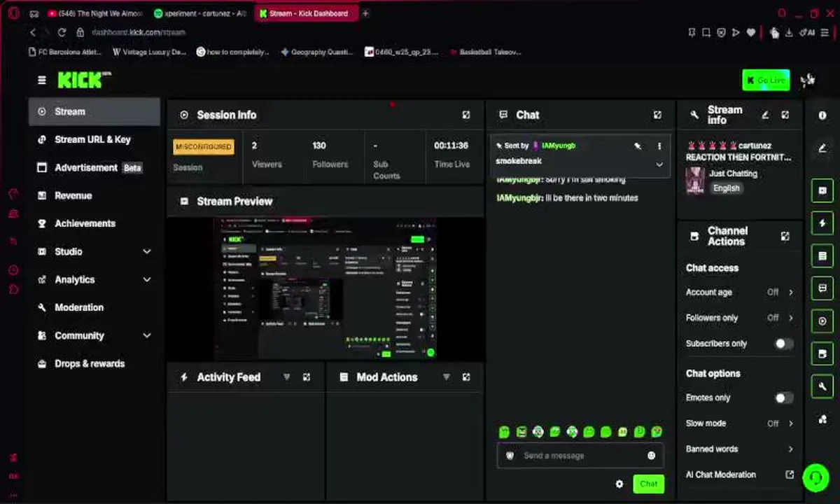The height and width of the screenshot is (504, 840).
Task: Open the profile avatar menu
Action: 808,80
